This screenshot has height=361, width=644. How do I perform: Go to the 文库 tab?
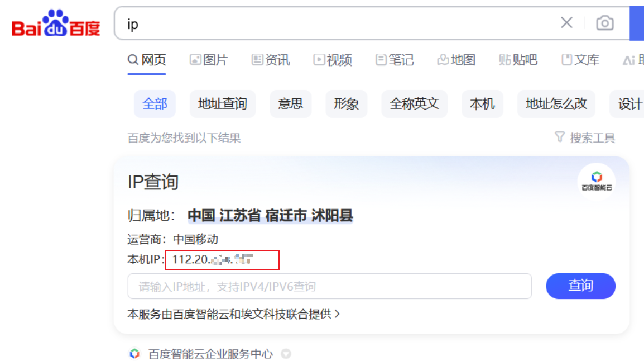pyautogui.click(x=580, y=60)
